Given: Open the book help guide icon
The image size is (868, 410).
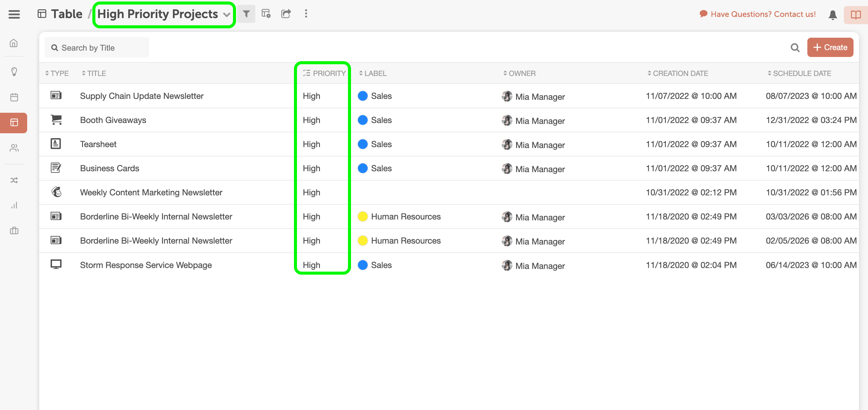Looking at the screenshot, I should pos(856,15).
